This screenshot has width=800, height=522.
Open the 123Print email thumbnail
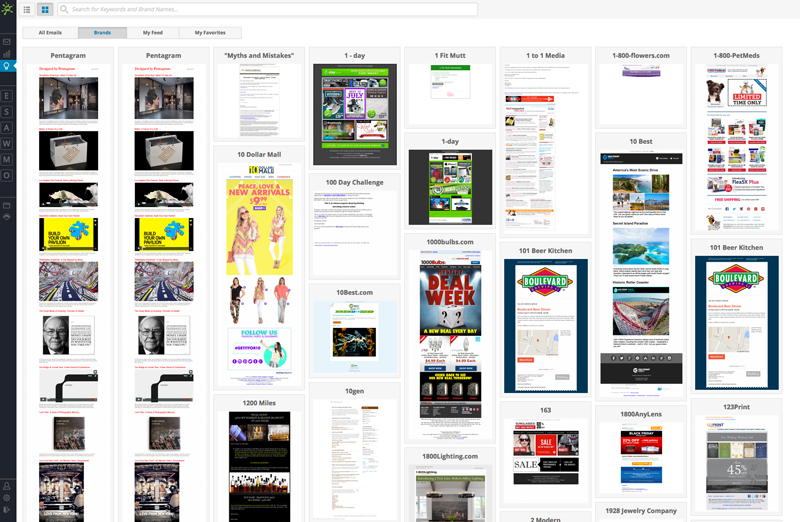click(736, 462)
